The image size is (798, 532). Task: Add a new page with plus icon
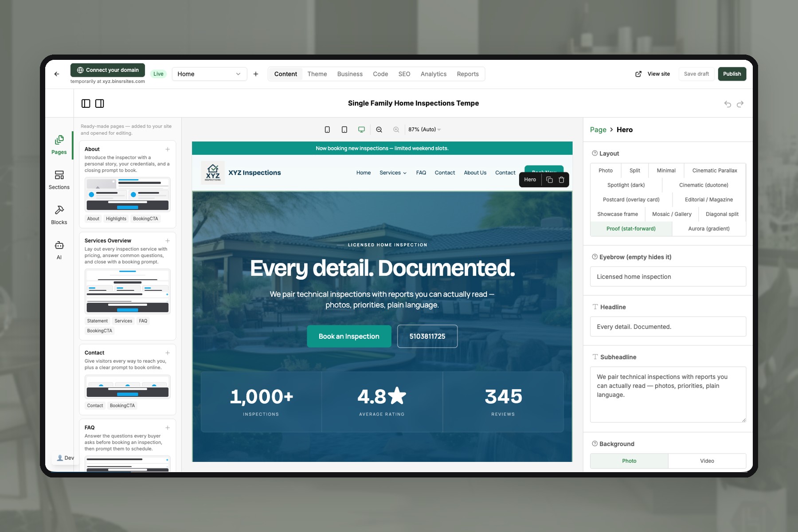coord(256,74)
